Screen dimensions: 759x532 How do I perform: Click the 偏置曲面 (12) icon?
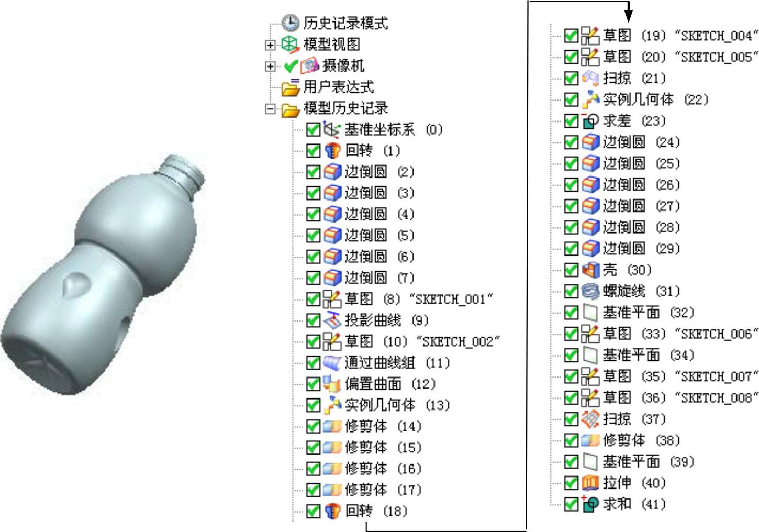point(332,384)
